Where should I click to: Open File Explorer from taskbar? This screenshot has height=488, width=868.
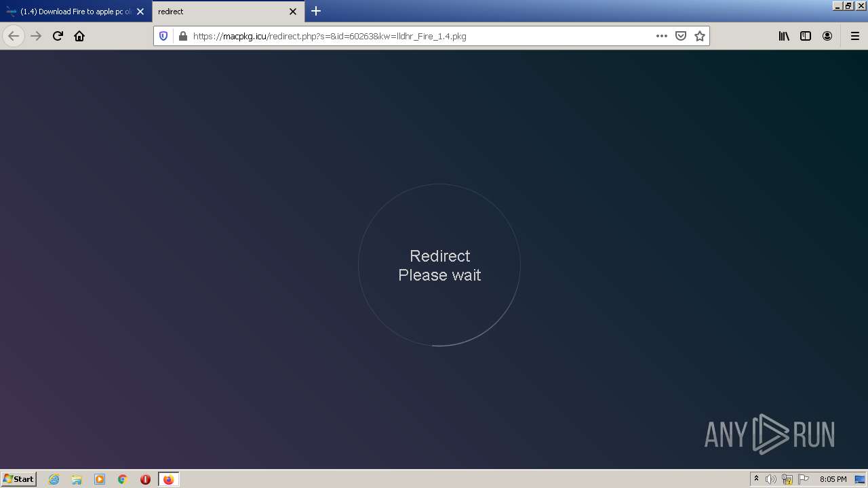[77, 479]
